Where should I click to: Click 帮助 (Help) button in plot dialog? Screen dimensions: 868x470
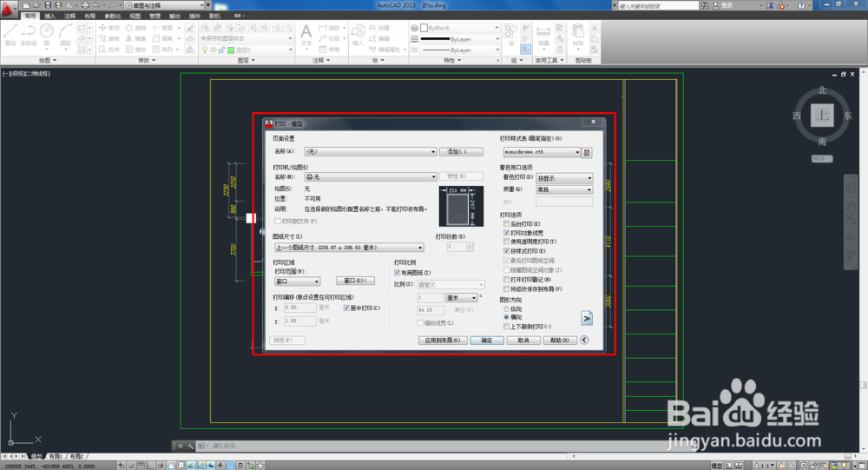[560, 341]
